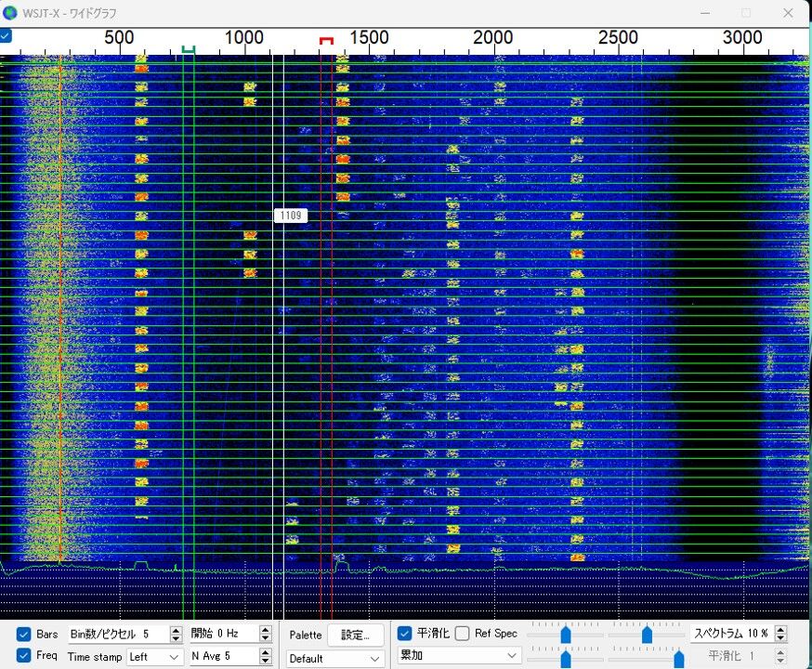Screen dimensions: 812x669
Task: Click the WSJT-X globe icon in the title bar
Action: tap(10, 12)
